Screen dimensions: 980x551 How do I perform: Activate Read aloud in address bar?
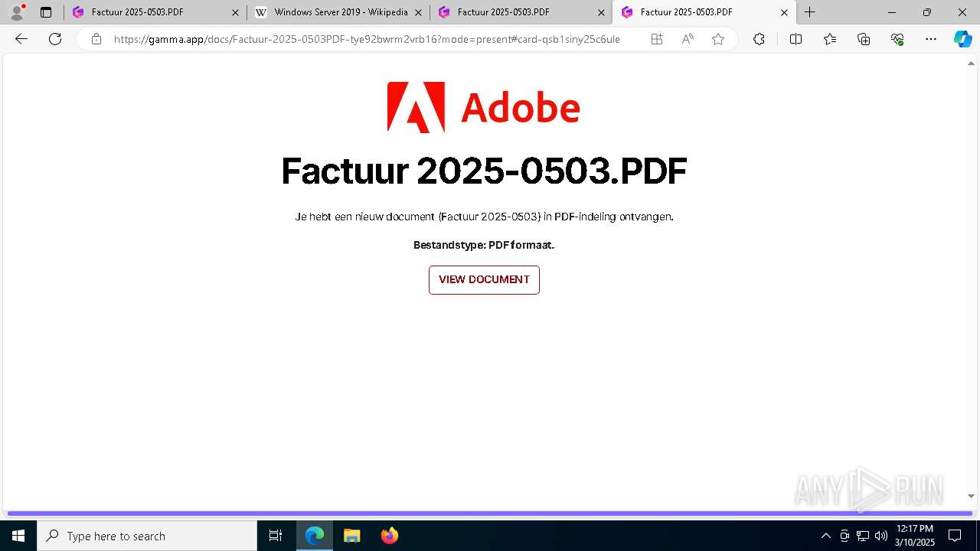[x=688, y=39]
